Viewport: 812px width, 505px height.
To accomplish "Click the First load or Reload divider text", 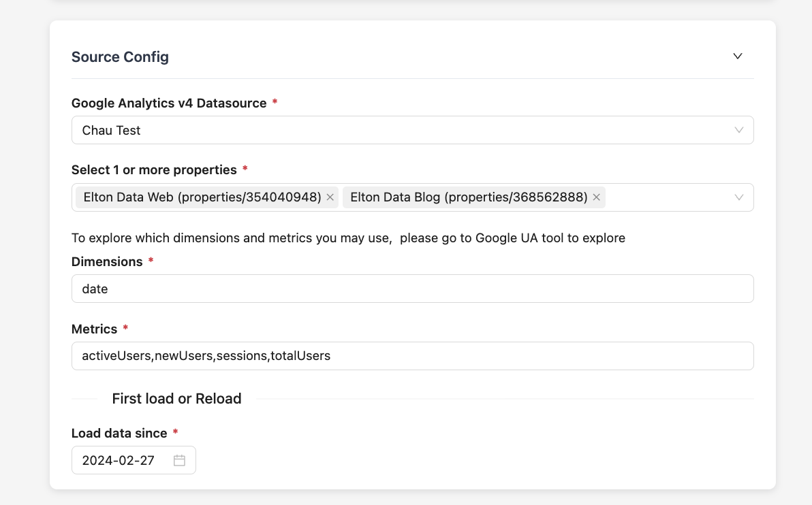I will (x=176, y=399).
